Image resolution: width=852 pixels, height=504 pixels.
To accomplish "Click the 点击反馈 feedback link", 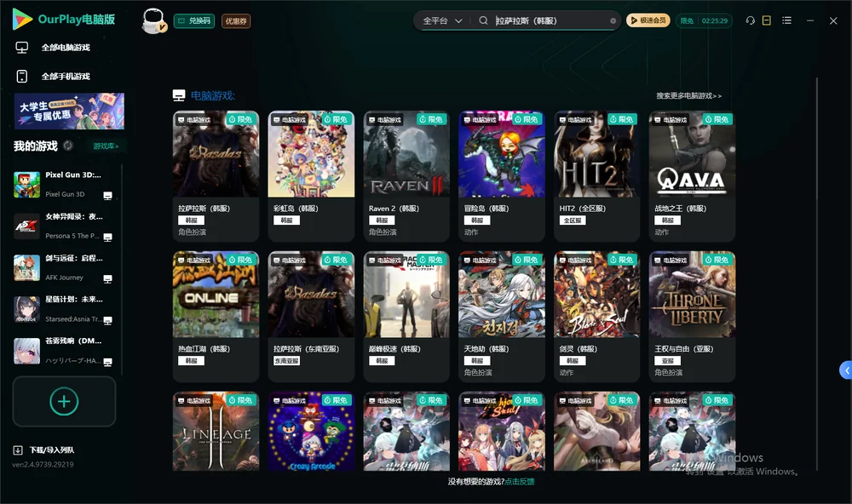I will click(x=520, y=482).
